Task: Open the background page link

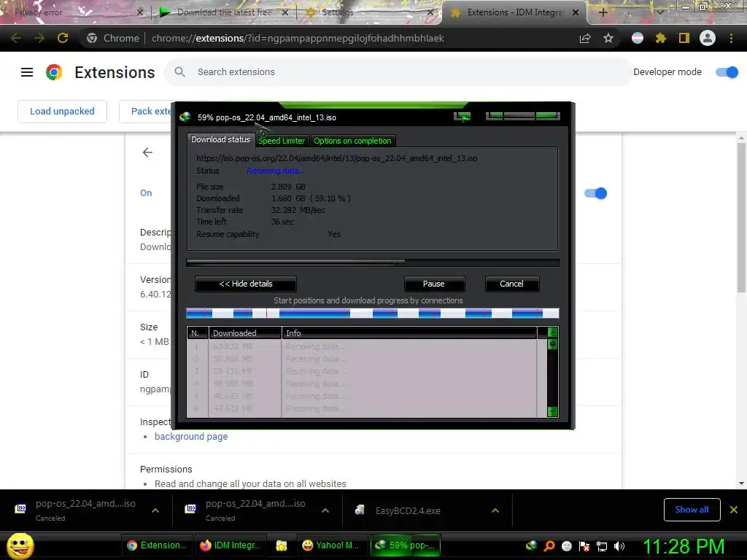Action: pos(191,436)
